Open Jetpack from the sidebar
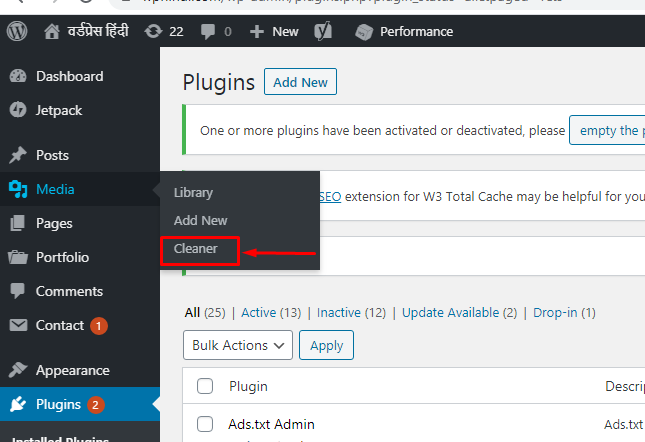 [59, 110]
